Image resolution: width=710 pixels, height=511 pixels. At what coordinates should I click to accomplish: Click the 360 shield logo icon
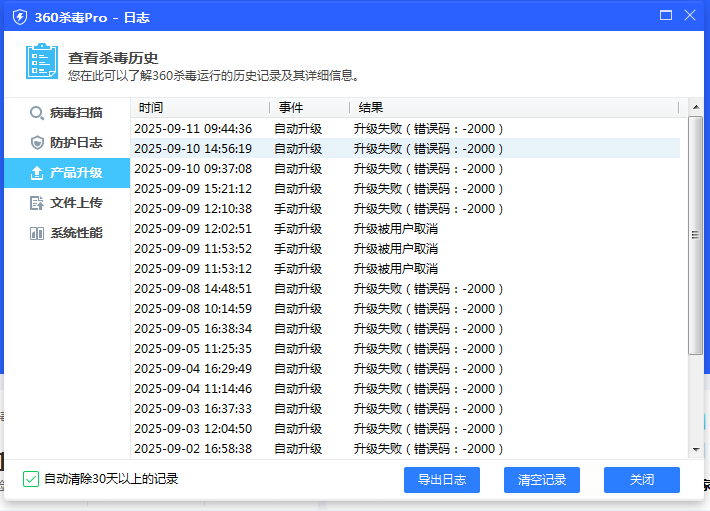point(19,15)
